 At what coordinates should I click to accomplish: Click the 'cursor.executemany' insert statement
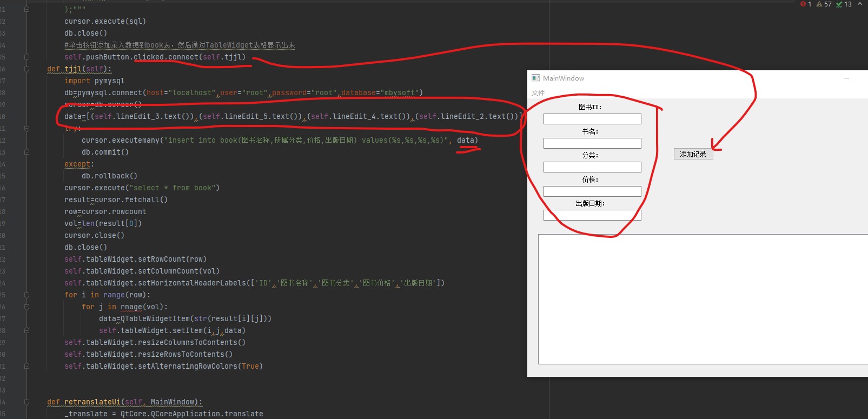point(280,140)
